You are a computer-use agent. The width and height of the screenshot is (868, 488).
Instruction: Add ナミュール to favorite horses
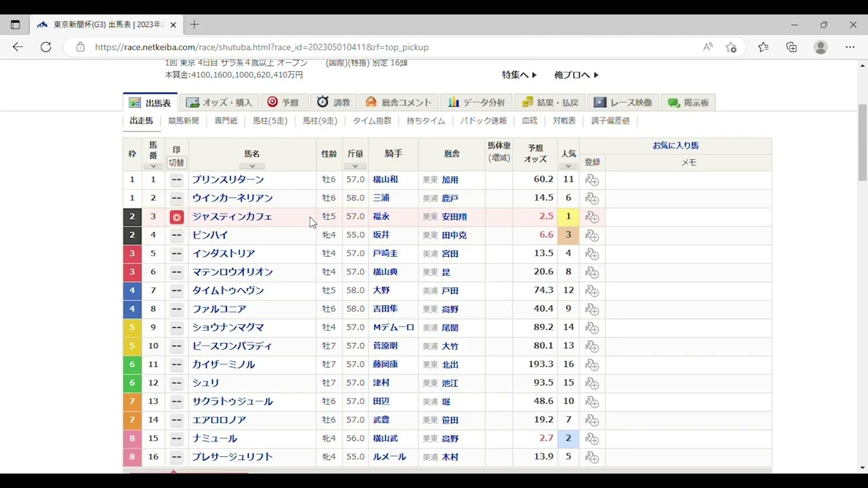point(592,439)
